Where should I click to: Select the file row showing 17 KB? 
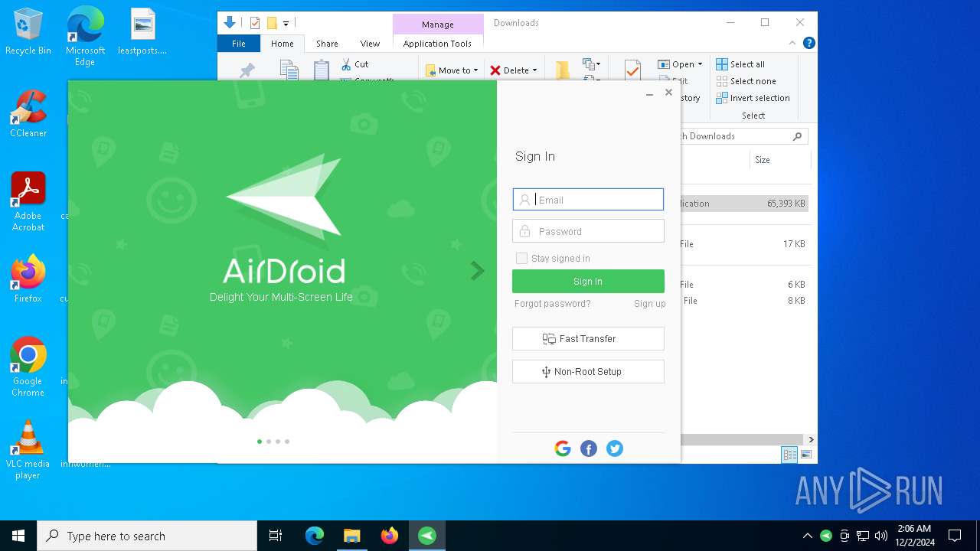[x=743, y=244]
